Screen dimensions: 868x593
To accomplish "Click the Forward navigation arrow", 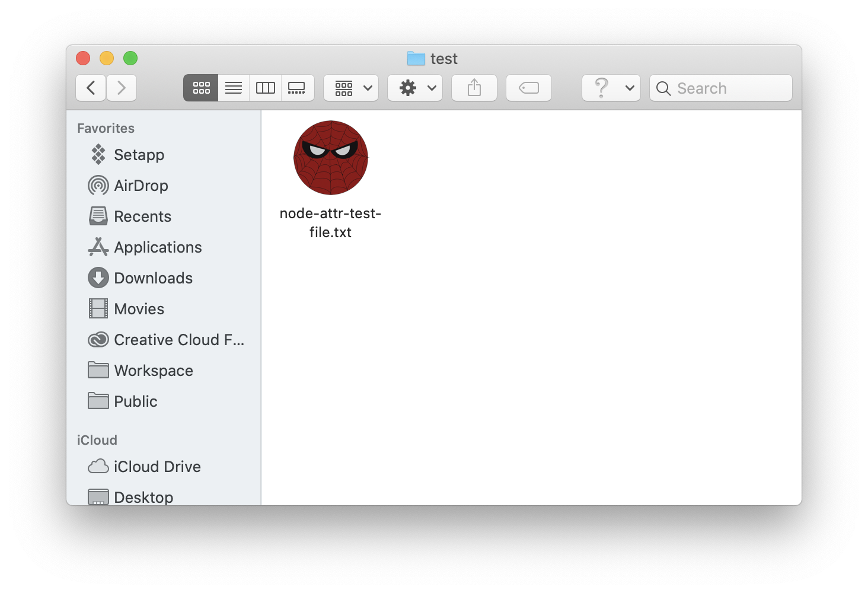I will click(x=122, y=88).
